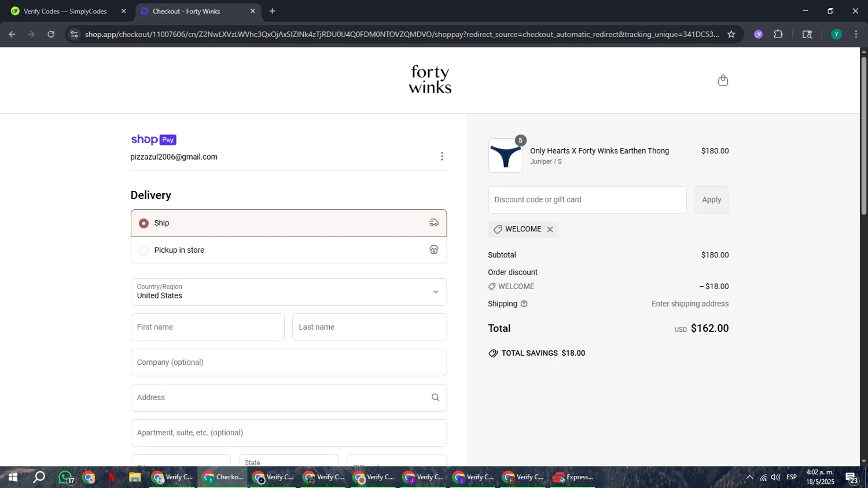This screenshot has height=488, width=868.
Task: Open File Explorer from the taskbar
Action: coord(135,478)
